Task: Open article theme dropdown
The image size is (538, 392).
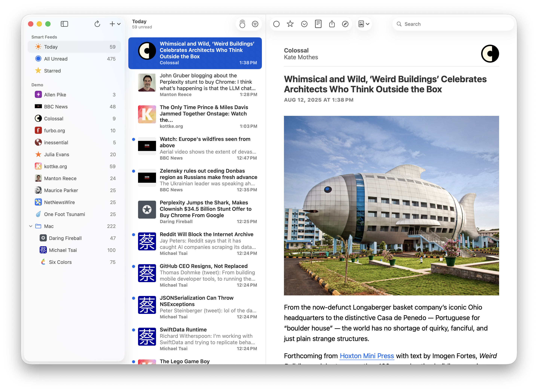Action: click(x=364, y=24)
